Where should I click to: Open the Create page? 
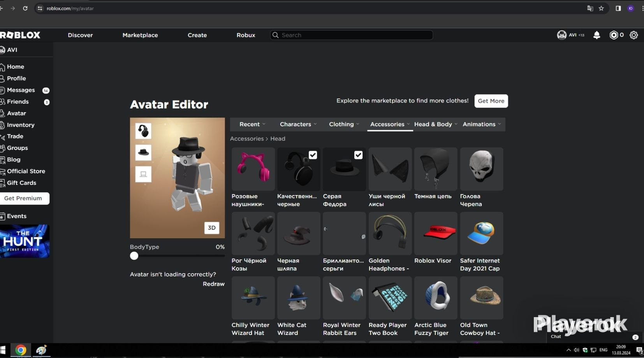coord(197,35)
